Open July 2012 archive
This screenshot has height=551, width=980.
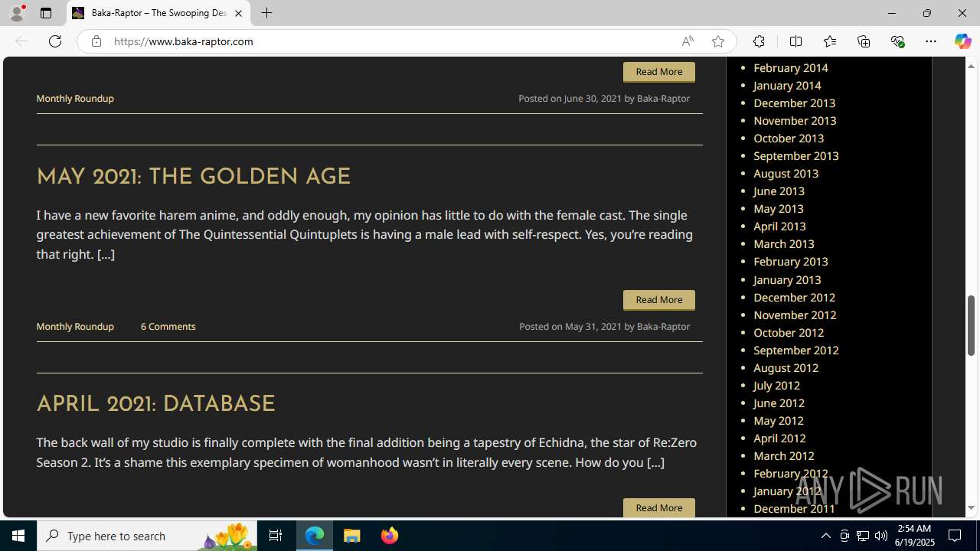[x=776, y=386]
